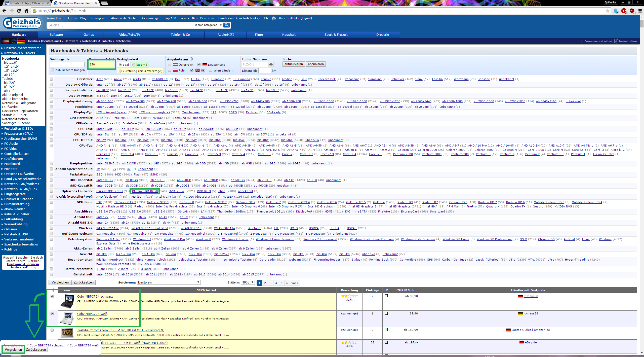Uncheck Coby NBPC724 schwarz compare box
644x357 pixels.
(52, 296)
